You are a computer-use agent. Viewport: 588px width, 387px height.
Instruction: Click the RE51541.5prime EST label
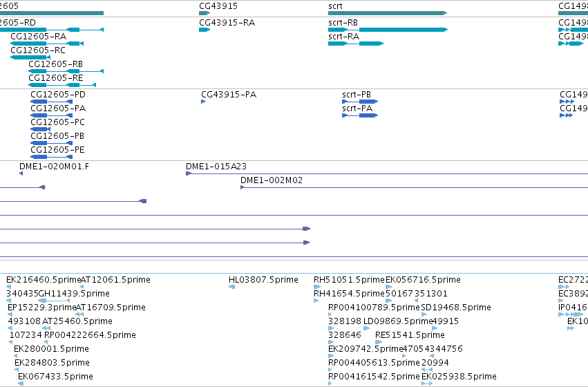tap(410, 335)
